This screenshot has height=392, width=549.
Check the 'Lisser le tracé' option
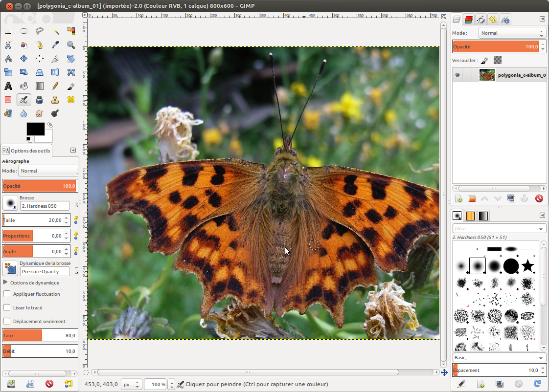point(7,308)
